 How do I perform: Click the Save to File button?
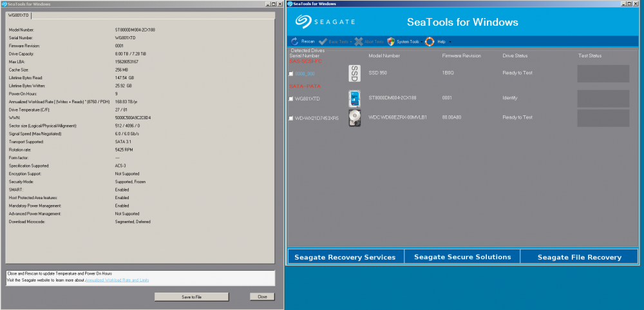coord(191,297)
